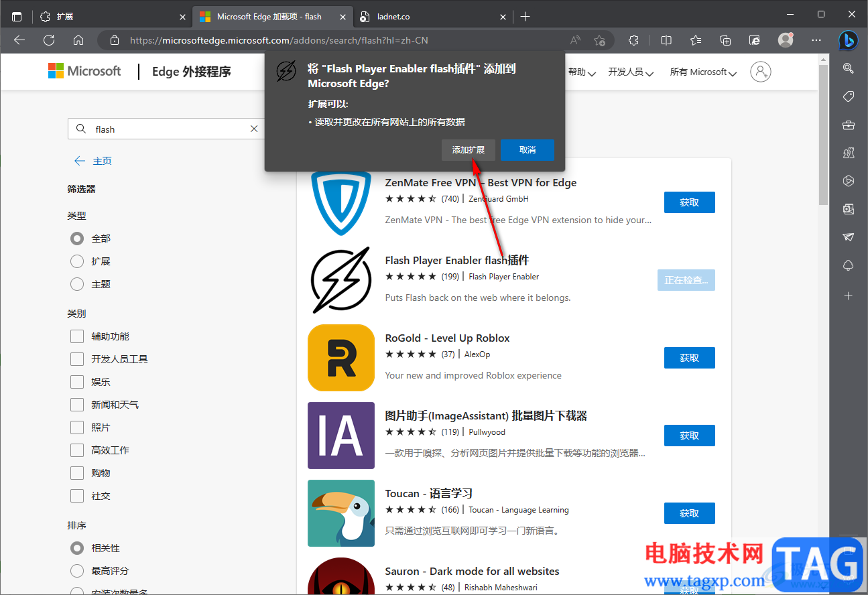This screenshot has width=868, height=595.
Task: Click the page vertical scrollbar thumb
Action: click(824, 136)
